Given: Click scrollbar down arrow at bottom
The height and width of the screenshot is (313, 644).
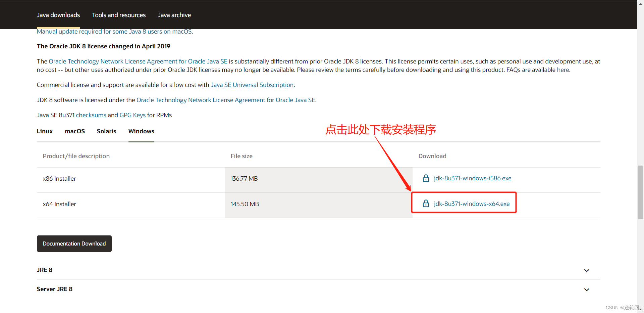Looking at the screenshot, I should [640, 309].
